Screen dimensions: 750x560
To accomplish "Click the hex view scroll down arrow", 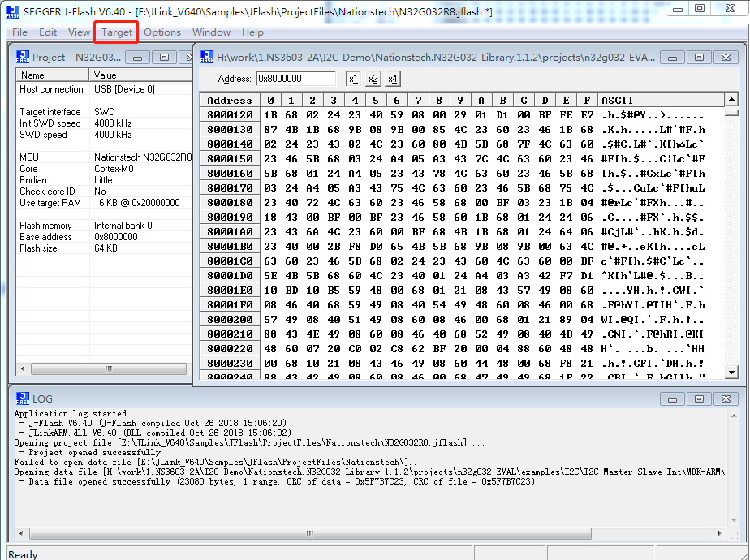I will click(731, 372).
